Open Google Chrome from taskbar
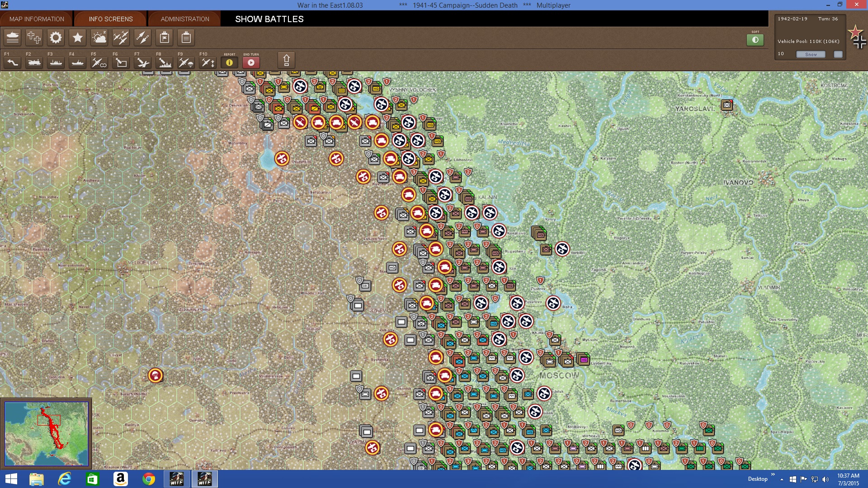Viewport: 868px width, 488px height. point(149,479)
